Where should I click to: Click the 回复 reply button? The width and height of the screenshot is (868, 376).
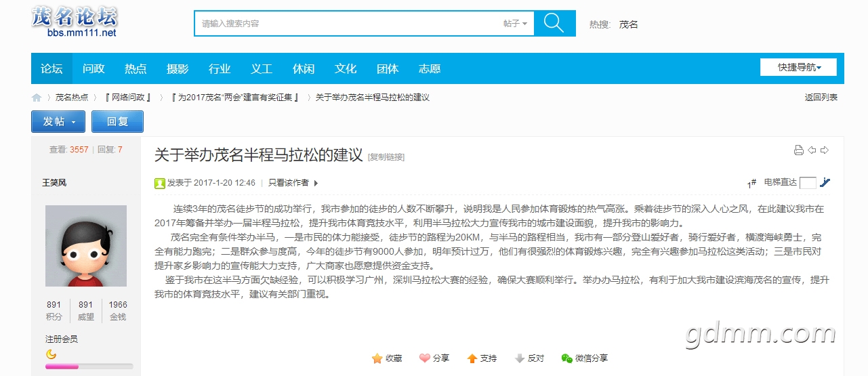(117, 121)
